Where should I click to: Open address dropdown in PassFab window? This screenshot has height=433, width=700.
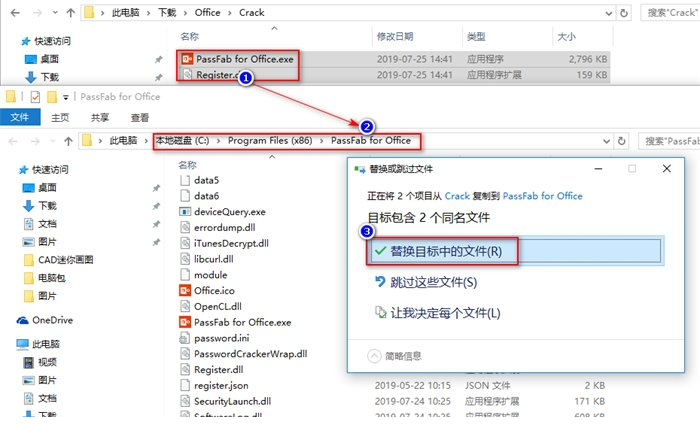(606, 141)
